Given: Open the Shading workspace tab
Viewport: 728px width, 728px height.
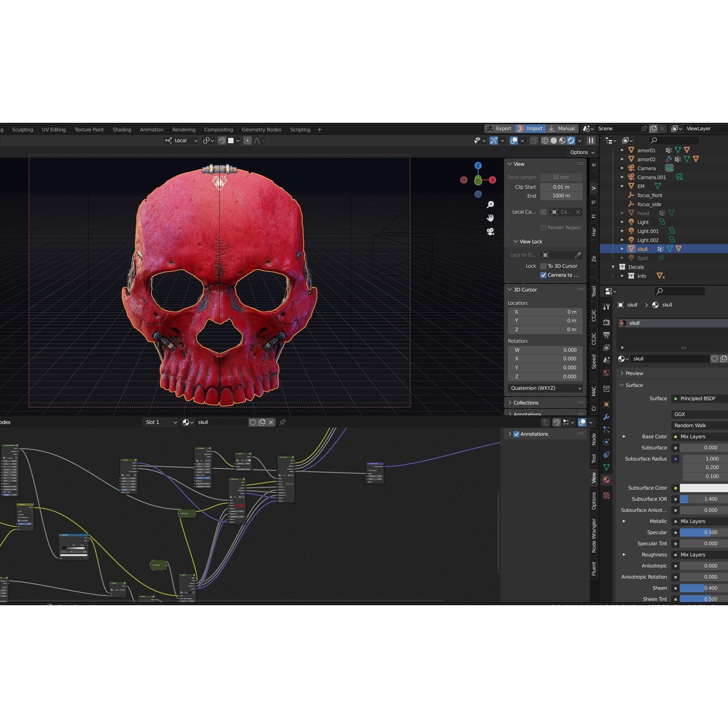Looking at the screenshot, I should (122, 129).
